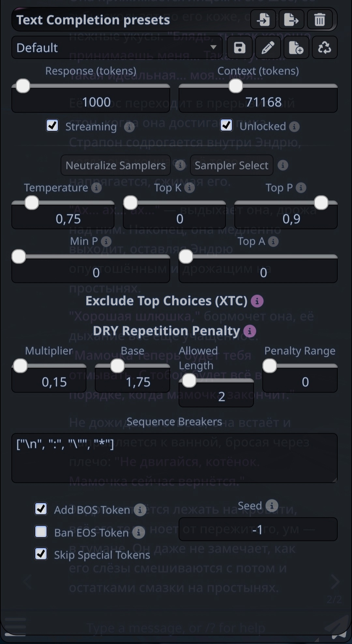Show XTC info via purple icon

tap(257, 301)
